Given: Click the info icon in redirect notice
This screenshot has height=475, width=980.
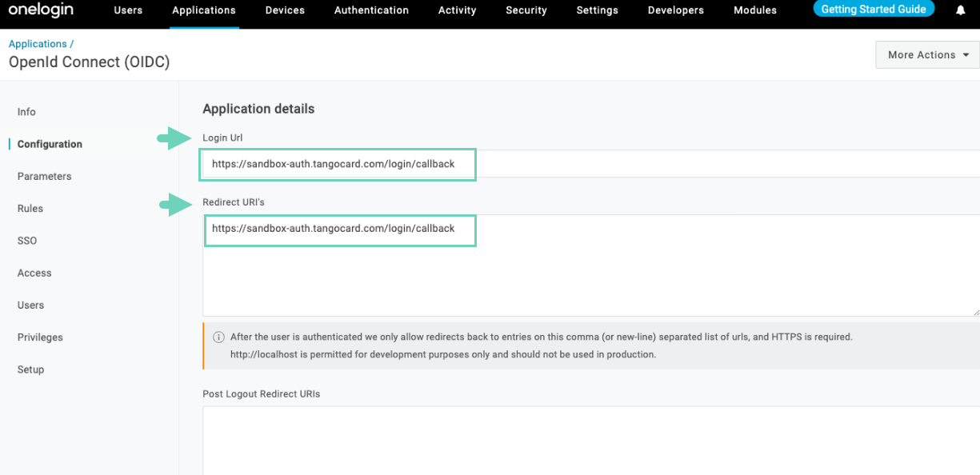Looking at the screenshot, I should (x=218, y=337).
